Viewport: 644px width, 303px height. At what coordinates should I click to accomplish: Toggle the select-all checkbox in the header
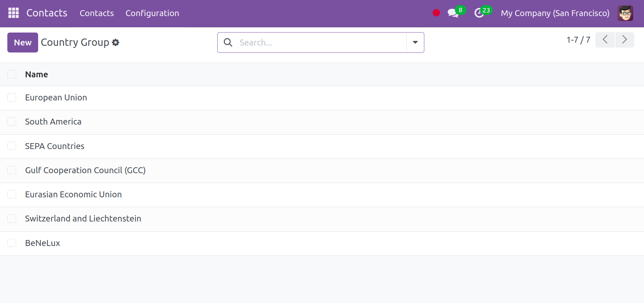12,74
